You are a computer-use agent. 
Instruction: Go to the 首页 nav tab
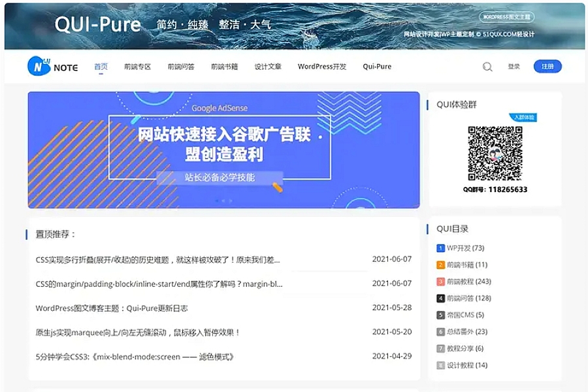[101, 67]
